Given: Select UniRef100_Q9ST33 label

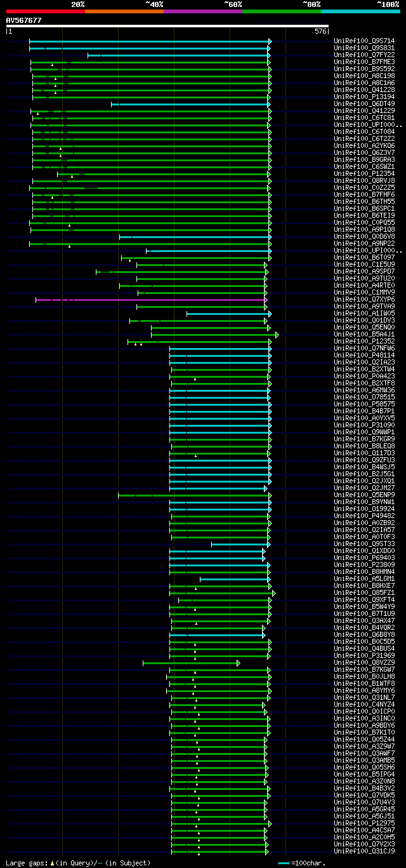Looking at the screenshot, I should coord(363,544).
